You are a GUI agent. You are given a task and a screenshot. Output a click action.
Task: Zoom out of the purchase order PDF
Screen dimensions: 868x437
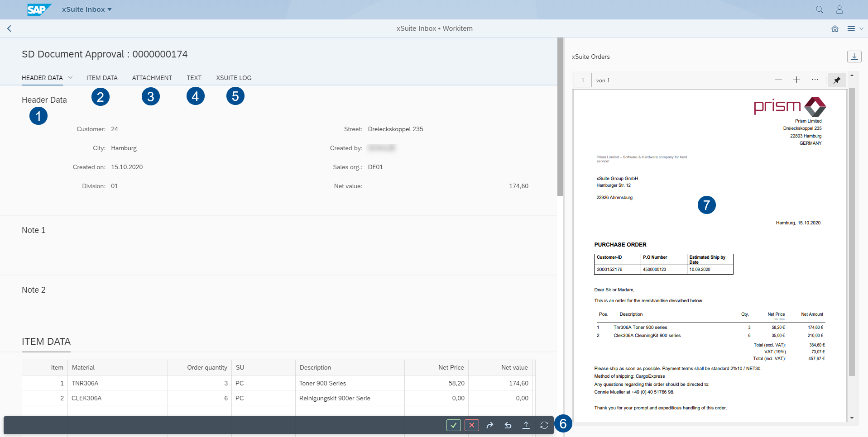click(x=778, y=80)
